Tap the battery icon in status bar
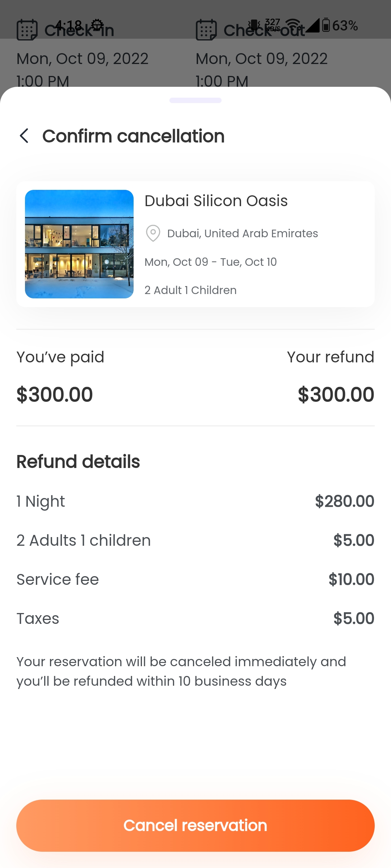Viewport: 391px width, 868px height. point(326,25)
